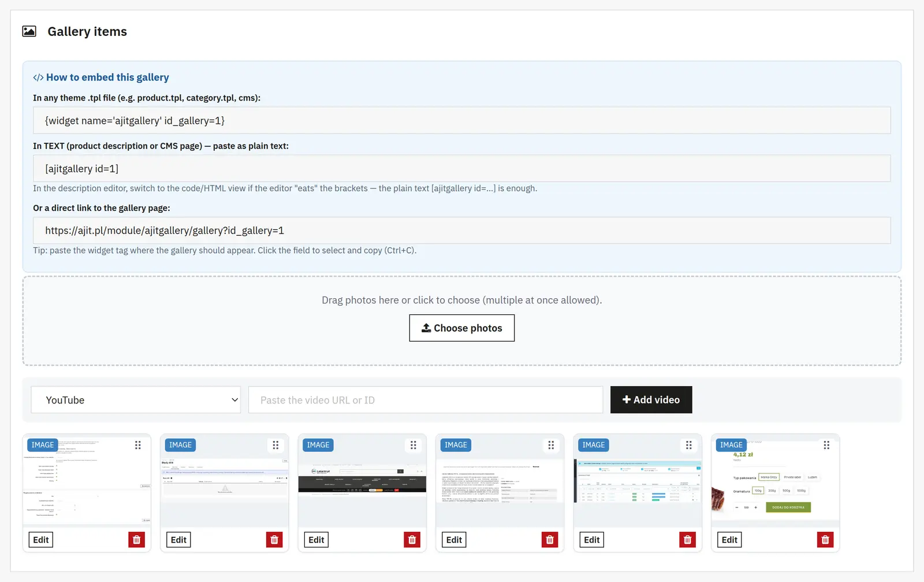This screenshot has height=582, width=924.
Task: Edit the fifth gallery image
Action: [592, 540]
